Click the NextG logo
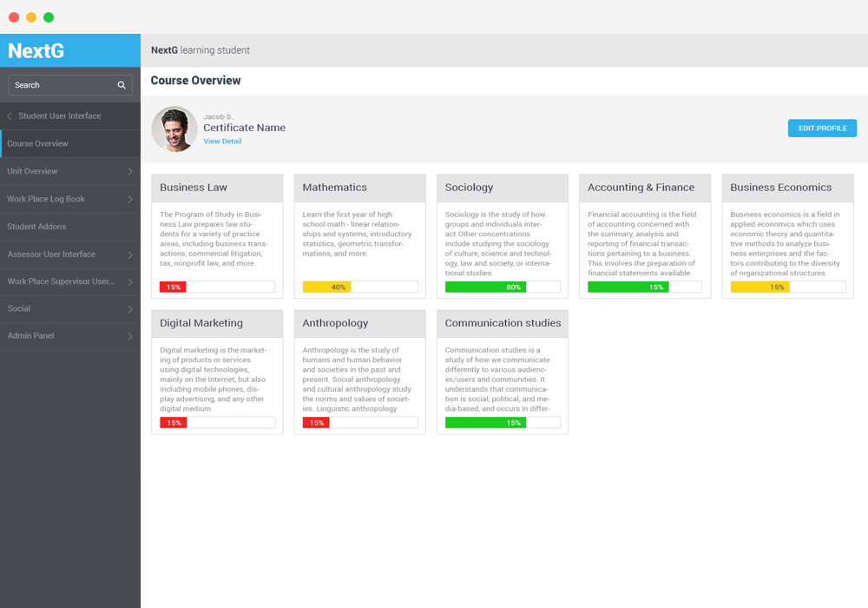The height and width of the screenshot is (608, 868). (x=36, y=50)
